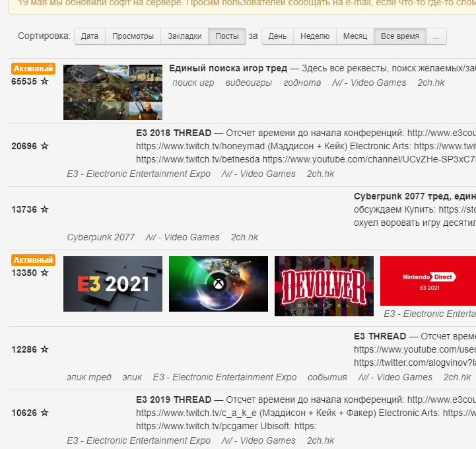Click the события tag
476x449 pixels.
point(327,377)
